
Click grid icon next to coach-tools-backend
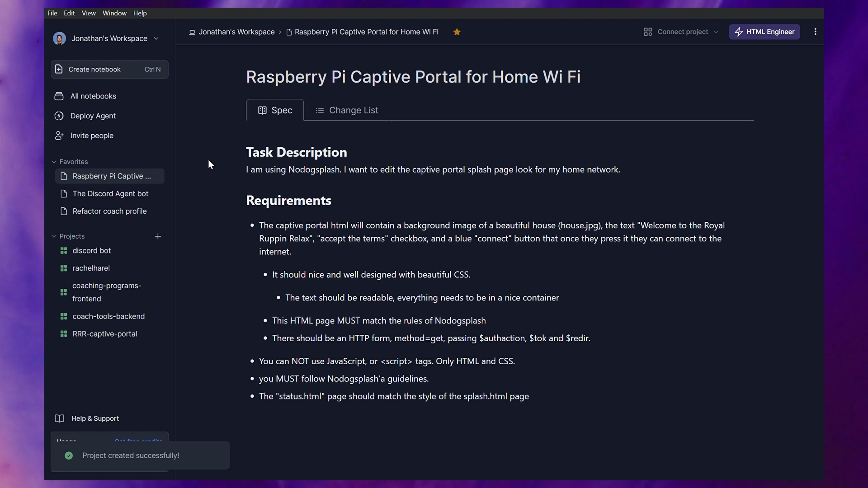[x=64, y=316]
